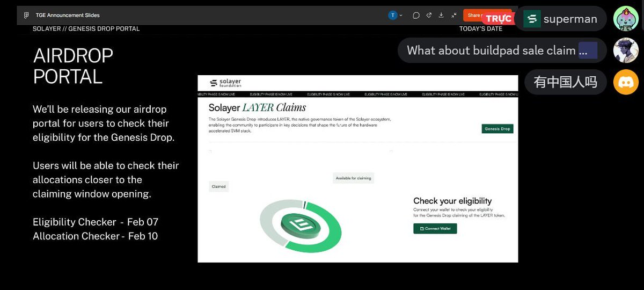Screen dimensions: 644x290
Task: Click the TRỰC live badge
Action: 498,19
